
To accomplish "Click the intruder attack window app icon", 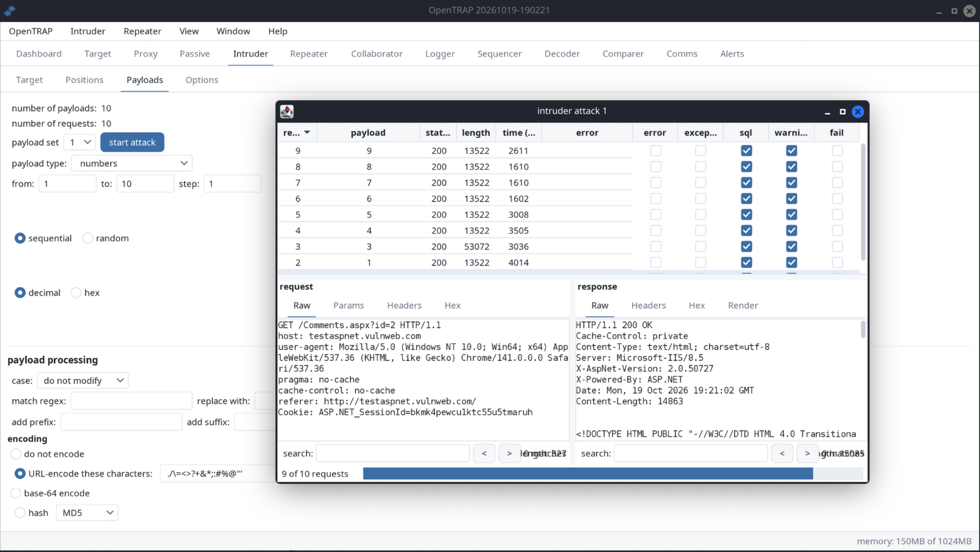I will point(287,111).
